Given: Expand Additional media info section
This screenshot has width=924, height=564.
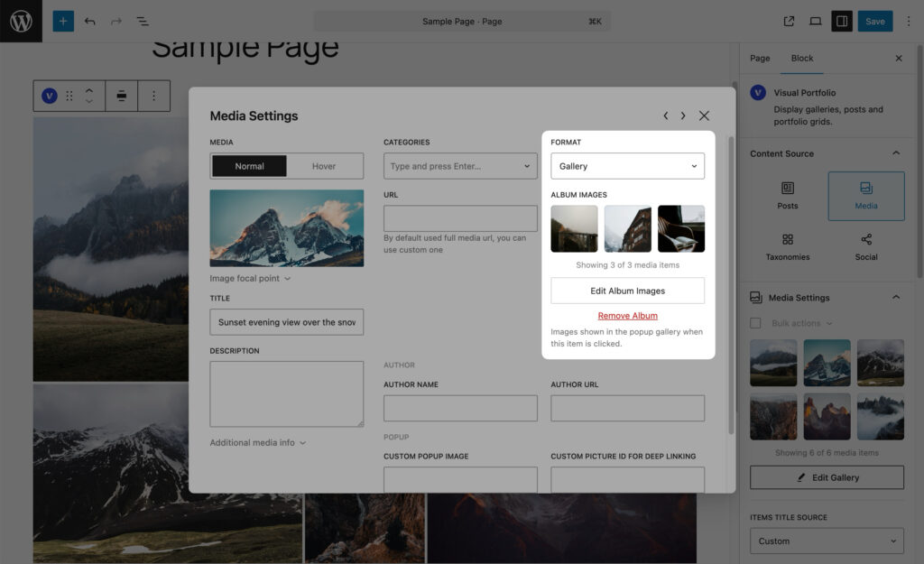Looking at the screenshot, I should pos(257,442).
